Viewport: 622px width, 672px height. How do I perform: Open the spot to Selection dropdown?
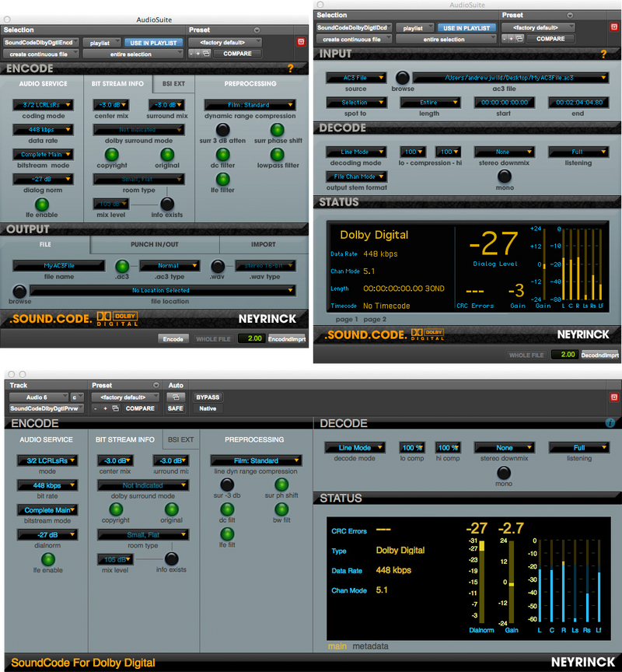click(x=356, y=103)
